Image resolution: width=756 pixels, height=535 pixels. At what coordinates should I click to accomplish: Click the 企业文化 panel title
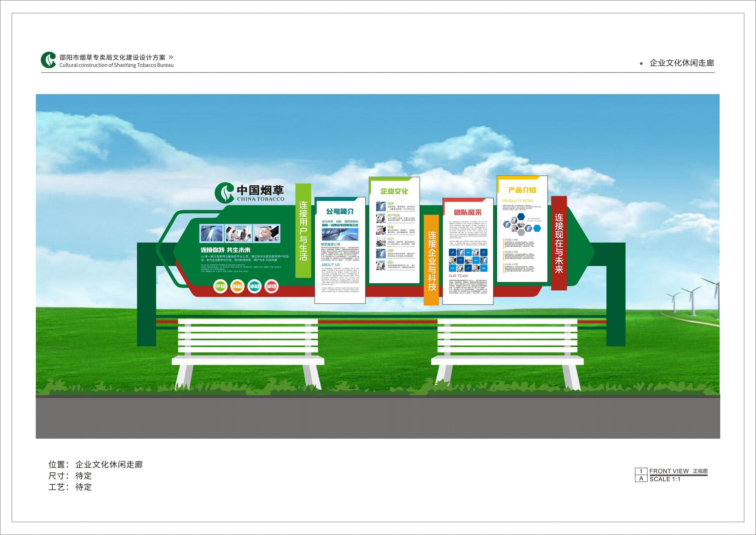pyautogui.click(x=394, y=191)
